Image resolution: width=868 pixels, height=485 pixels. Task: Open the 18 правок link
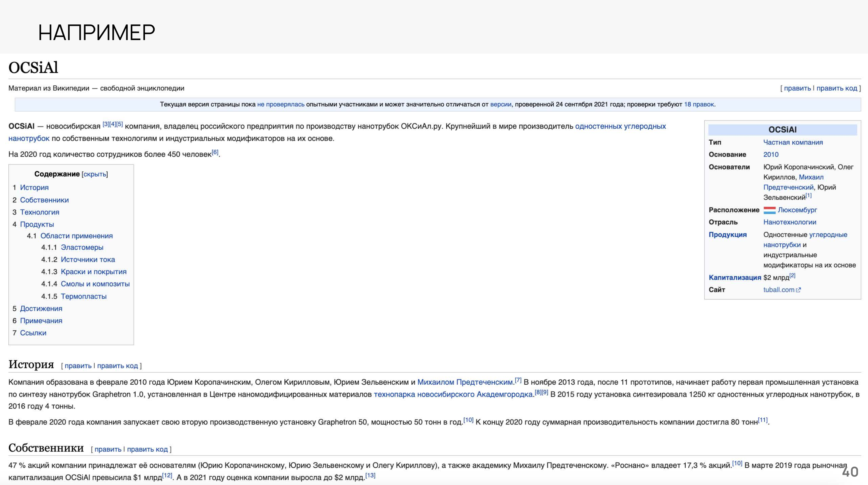699,105
